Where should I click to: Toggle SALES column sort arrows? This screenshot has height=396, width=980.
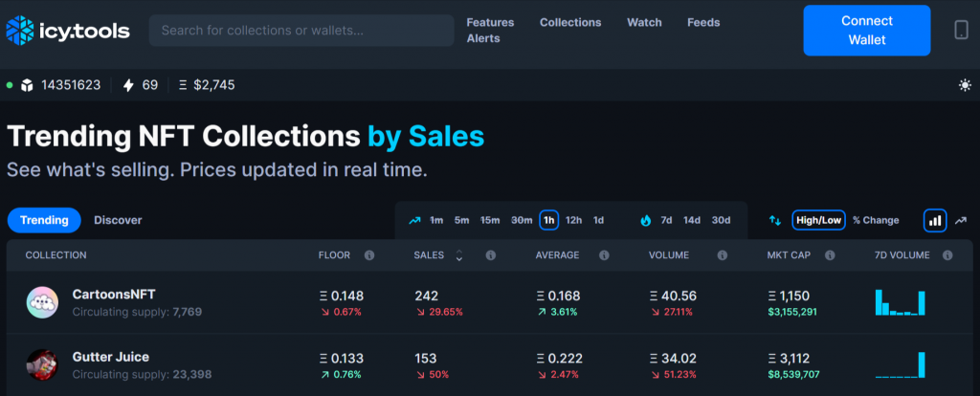458,255
